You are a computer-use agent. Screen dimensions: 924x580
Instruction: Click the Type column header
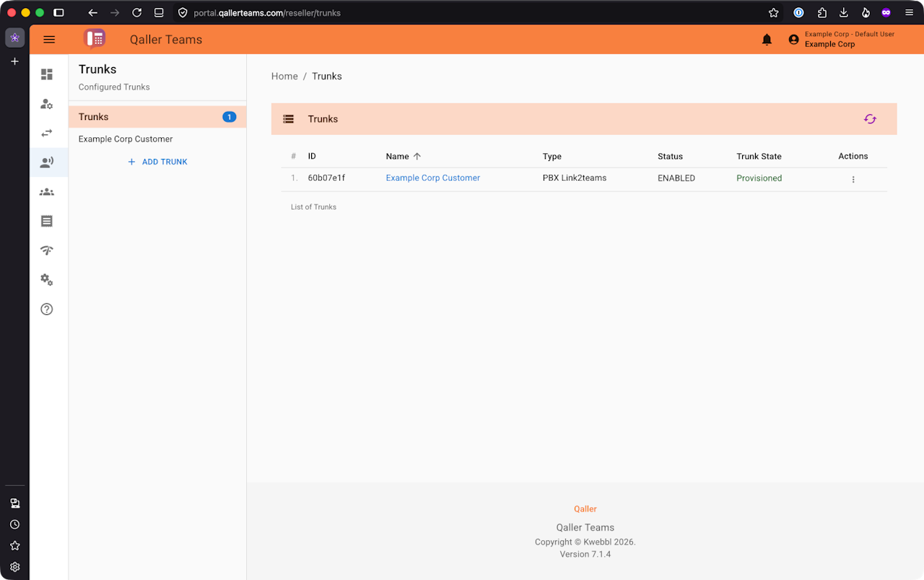click(552, 156)
